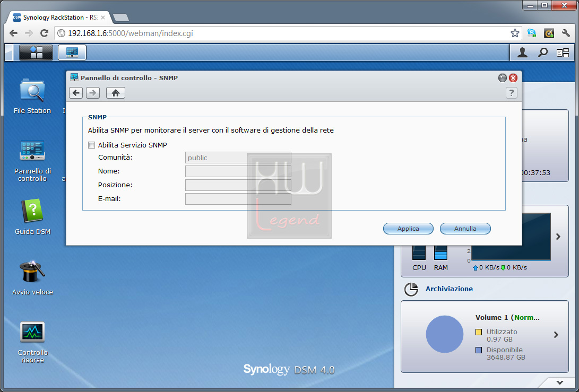Open Guida DSM help icon
This screenshot has height=392, width=579.
click(x=32, y=217)
